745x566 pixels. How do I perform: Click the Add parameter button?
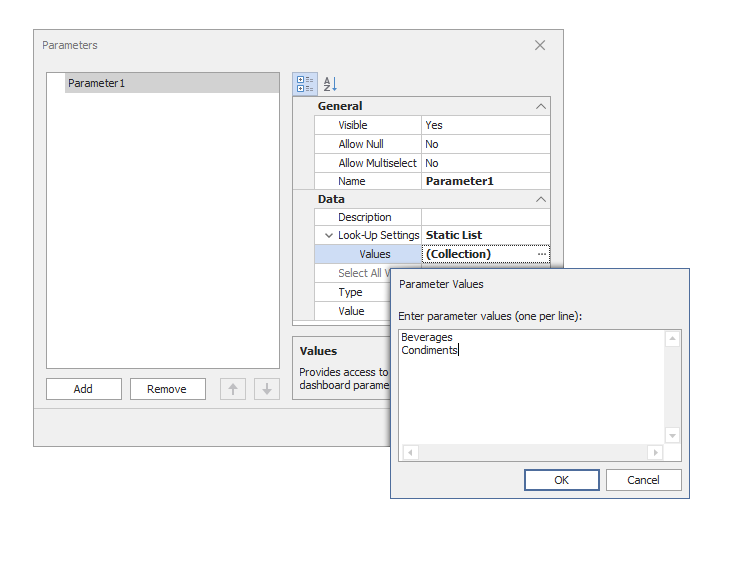tap(84, 389)
